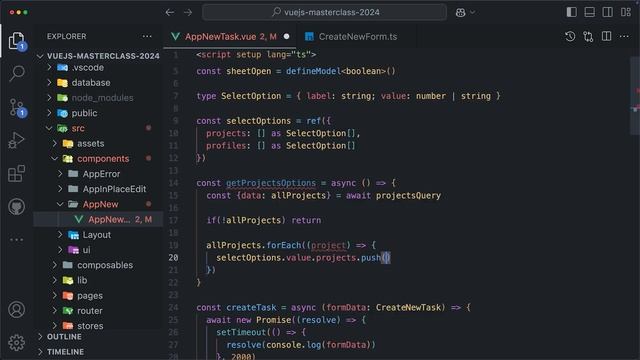Click projectsQuery on line 15
The image size is (640, 360).
coord(408,196)
